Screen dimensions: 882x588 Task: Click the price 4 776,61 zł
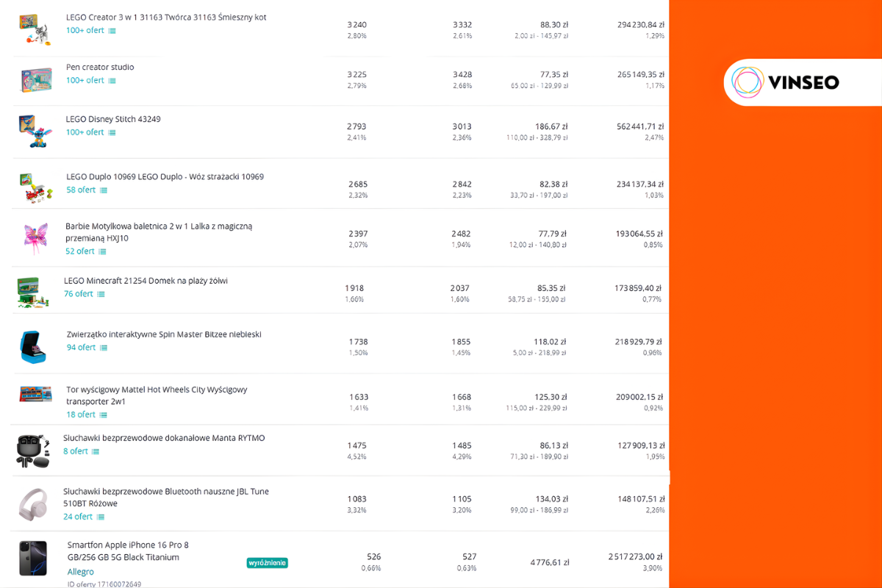[x=550, y=563]
